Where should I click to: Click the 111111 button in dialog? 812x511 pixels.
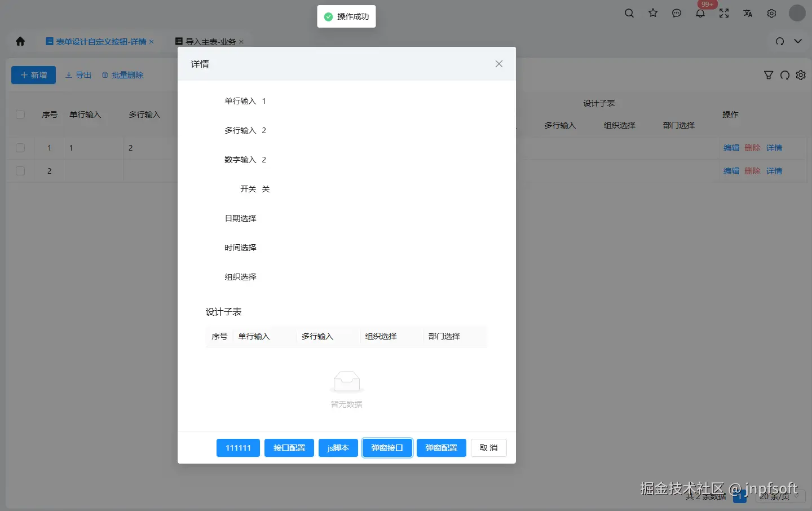point(238,448)
